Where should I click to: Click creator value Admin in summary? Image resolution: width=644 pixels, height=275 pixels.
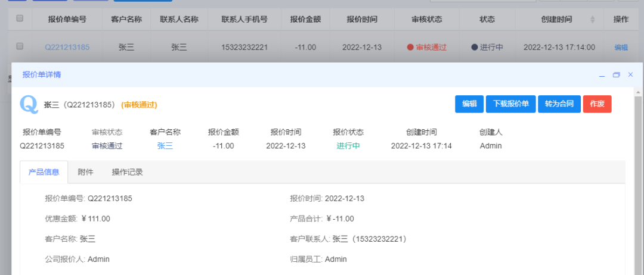pos(491,146)
